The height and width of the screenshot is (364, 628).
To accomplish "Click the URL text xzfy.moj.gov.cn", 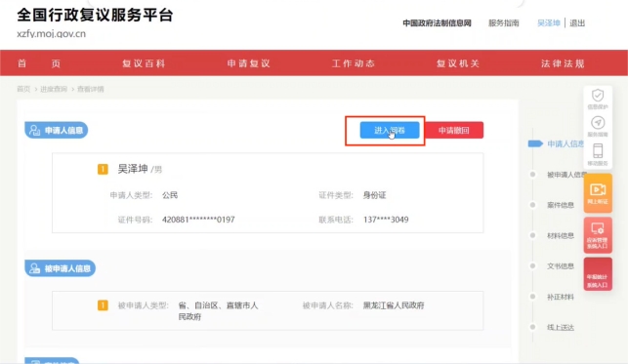I will [51, 34].
